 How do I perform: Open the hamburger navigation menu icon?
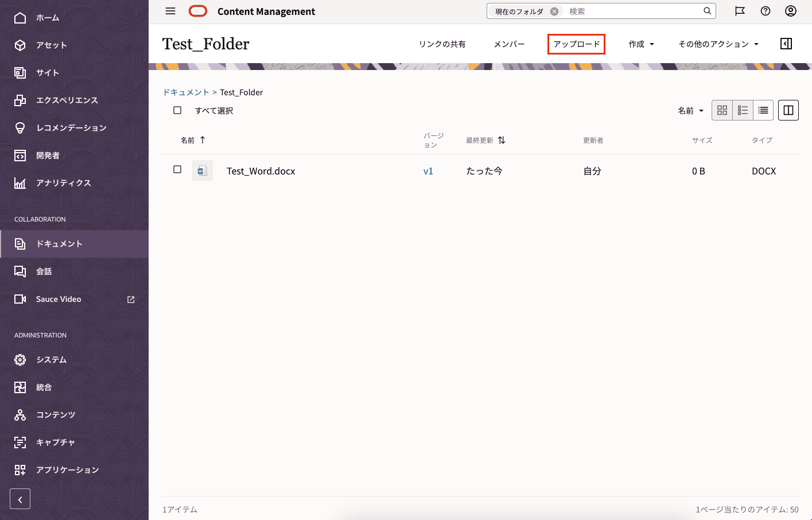[170, 11]
